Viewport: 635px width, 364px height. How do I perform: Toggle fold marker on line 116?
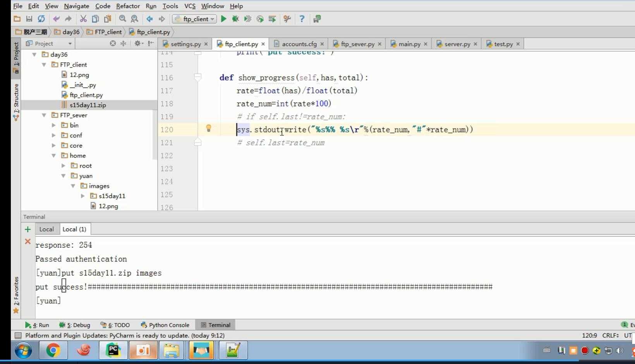click(197, 77)
